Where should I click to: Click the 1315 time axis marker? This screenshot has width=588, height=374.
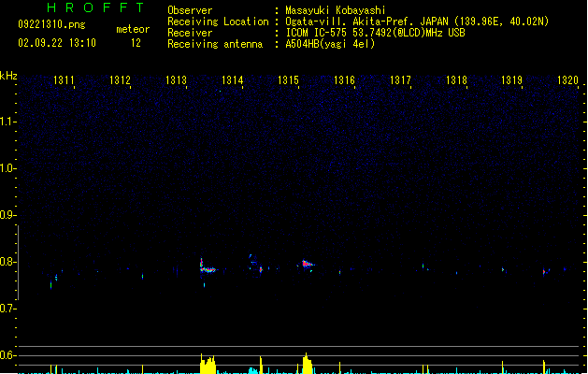coord(288,80)
